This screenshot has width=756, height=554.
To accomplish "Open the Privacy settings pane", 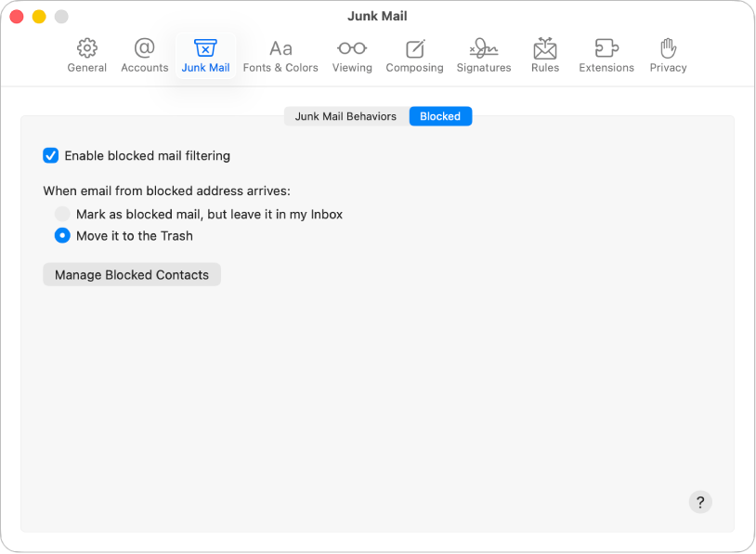I will pyautogui.click(x=668, y=53).
